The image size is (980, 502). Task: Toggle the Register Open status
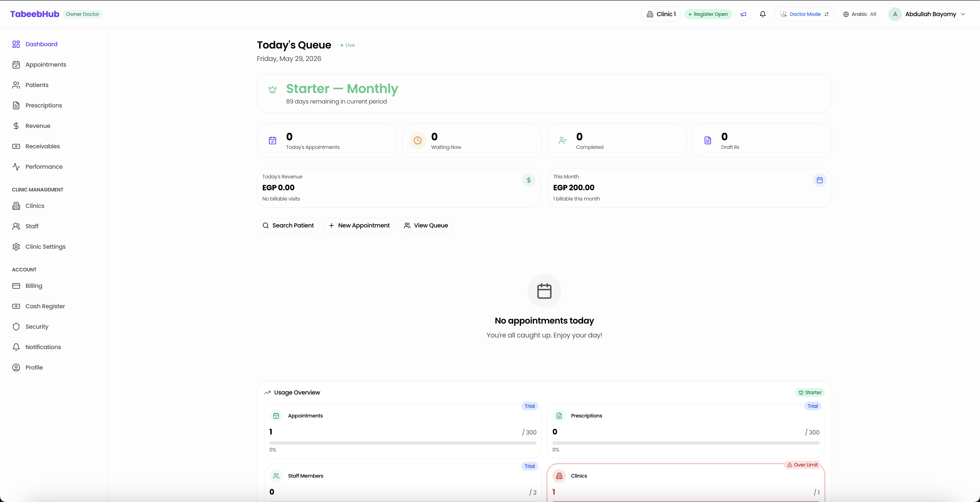click(x=708, y=14)
